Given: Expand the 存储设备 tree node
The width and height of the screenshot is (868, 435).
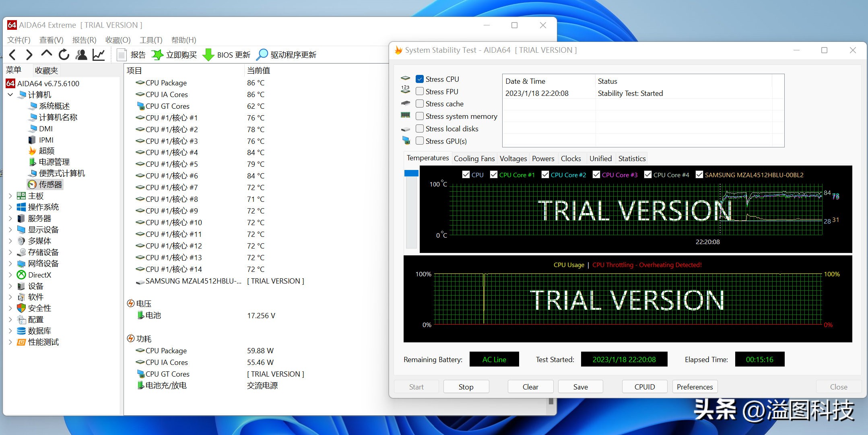Looking at the screenshot, I should pos(10,253).
